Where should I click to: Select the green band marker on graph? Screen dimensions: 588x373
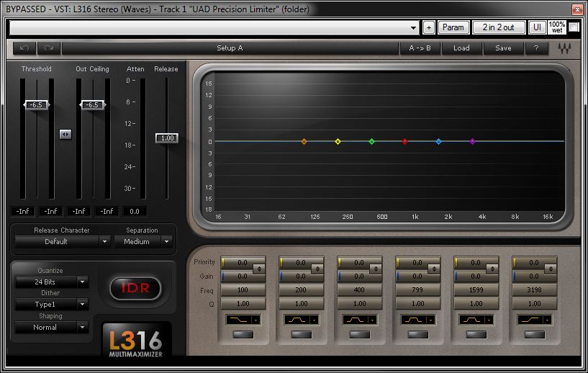pos(371,141)
